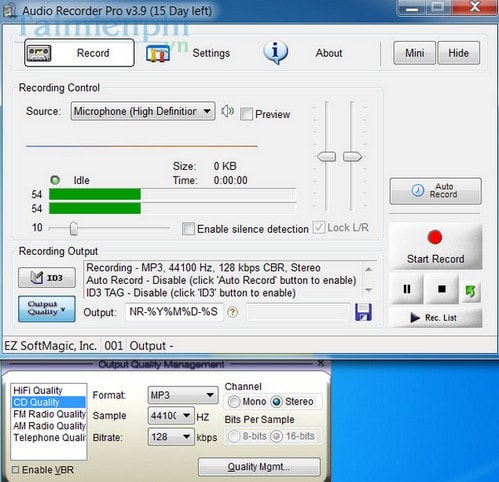Click the cassette tape Record icon
The width and height of the screenshot is (499, 482).
point(39,53)
